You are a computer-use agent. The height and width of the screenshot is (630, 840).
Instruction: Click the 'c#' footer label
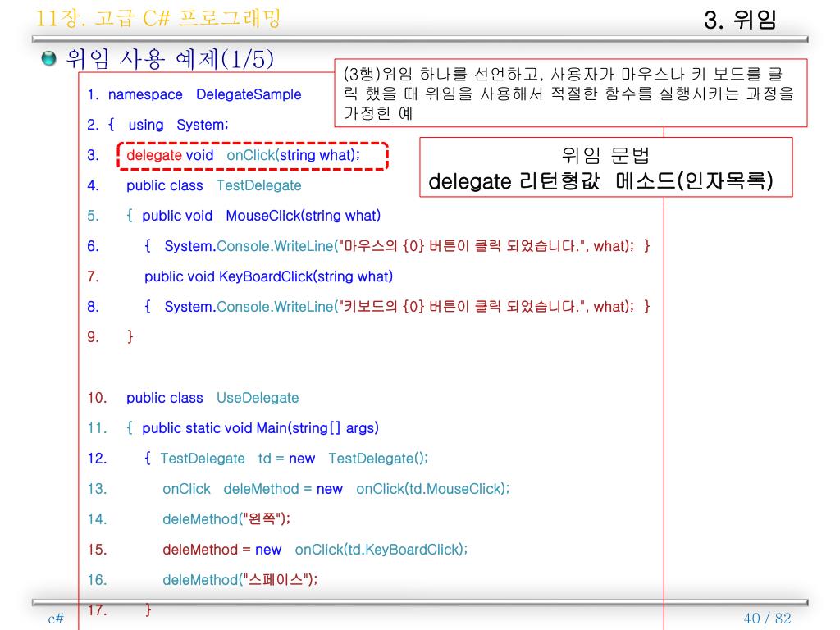[x=56, y=619]
